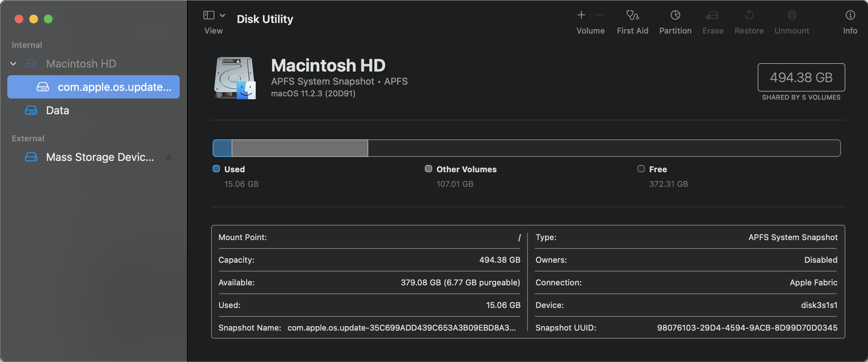Click the macOS 11.2.3 version text

(x=313, y=93)
